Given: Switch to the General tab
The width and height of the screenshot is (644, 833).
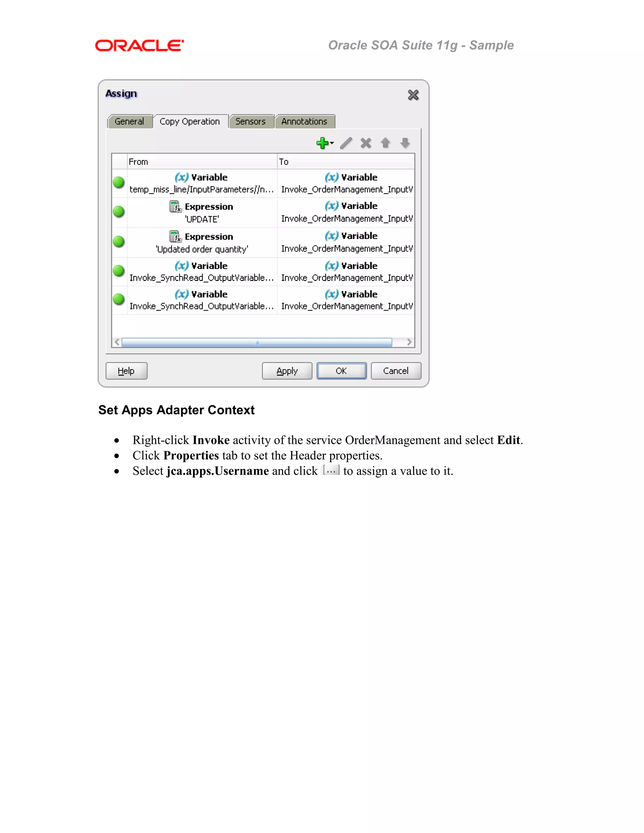Looking at the screenshot, I should [130, 122].
